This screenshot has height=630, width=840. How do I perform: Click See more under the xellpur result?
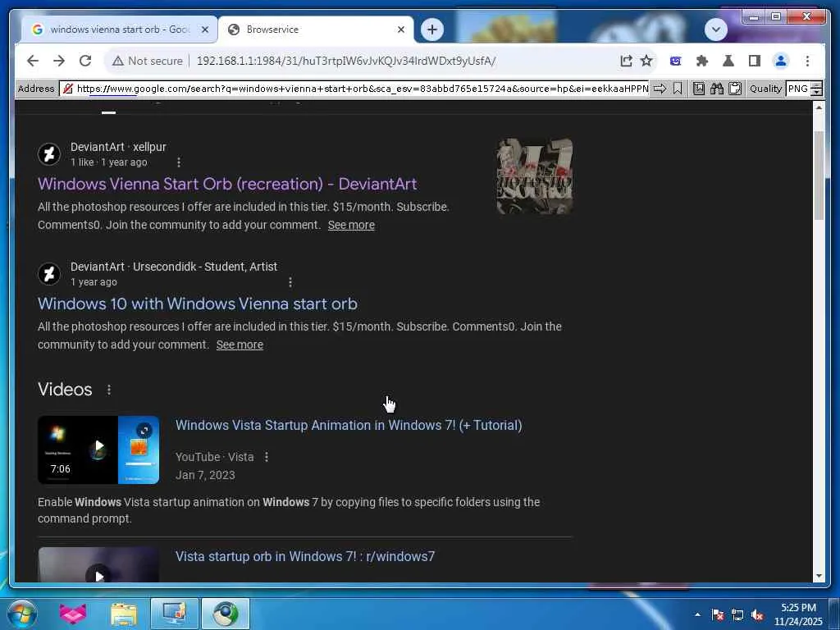pyautogui.click(x=351, y=225)
